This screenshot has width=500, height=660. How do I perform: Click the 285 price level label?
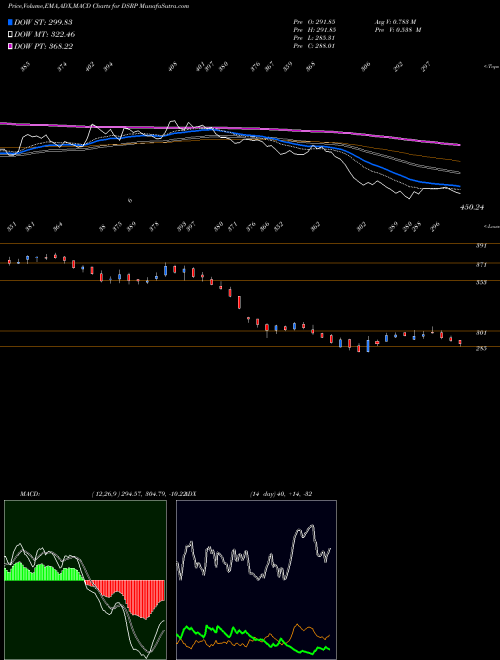click(x=481, y=349)
